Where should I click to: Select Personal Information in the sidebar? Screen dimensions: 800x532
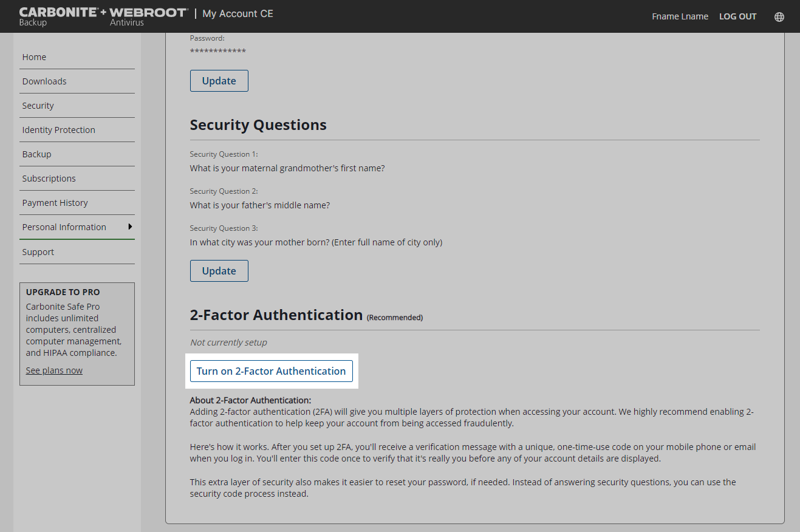pyautogui.click(x=64, y=227)
